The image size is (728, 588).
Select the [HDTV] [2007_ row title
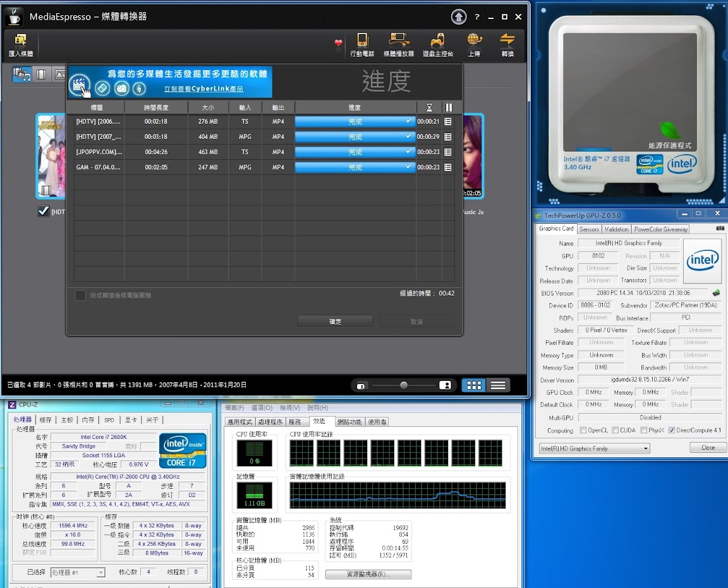[x=99, y=137]
